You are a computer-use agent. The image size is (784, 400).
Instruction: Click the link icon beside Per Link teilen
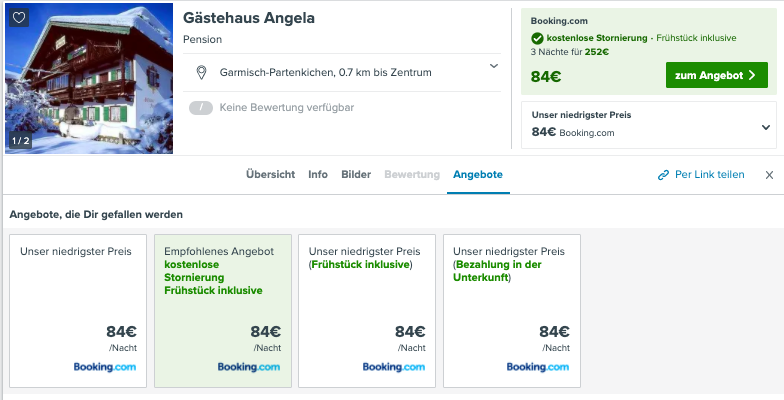coord(663,175)
